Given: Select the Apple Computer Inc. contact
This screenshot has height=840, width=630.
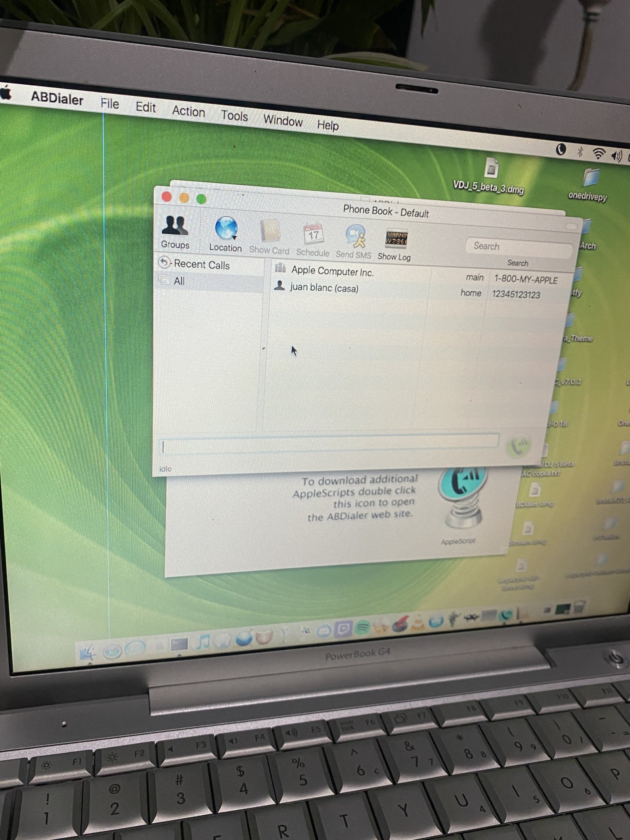Looking at the screenshot, I should pos(332,271).
